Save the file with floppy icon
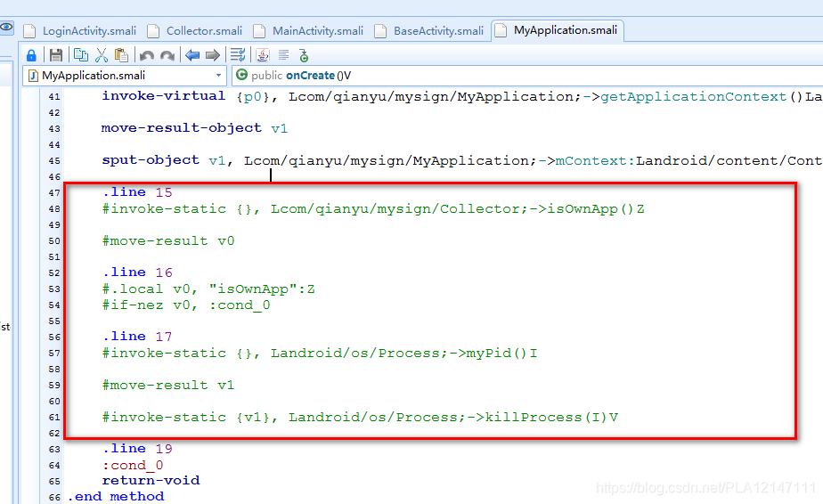Screen dimensions: 823x504 click(x=56, y=55)
